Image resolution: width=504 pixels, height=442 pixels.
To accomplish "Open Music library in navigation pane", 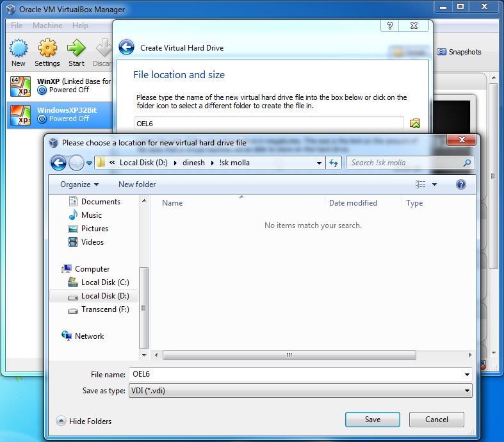I will point(86,215).
